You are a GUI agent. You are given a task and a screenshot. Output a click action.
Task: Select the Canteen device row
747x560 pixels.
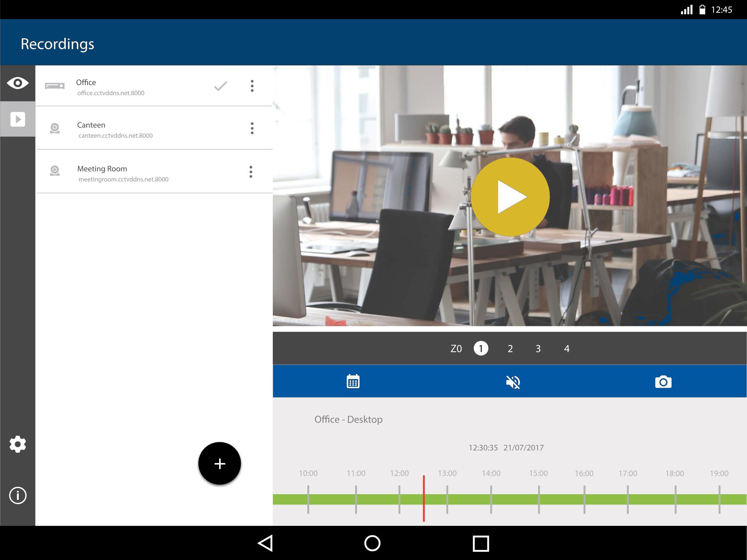click(154, 128)
